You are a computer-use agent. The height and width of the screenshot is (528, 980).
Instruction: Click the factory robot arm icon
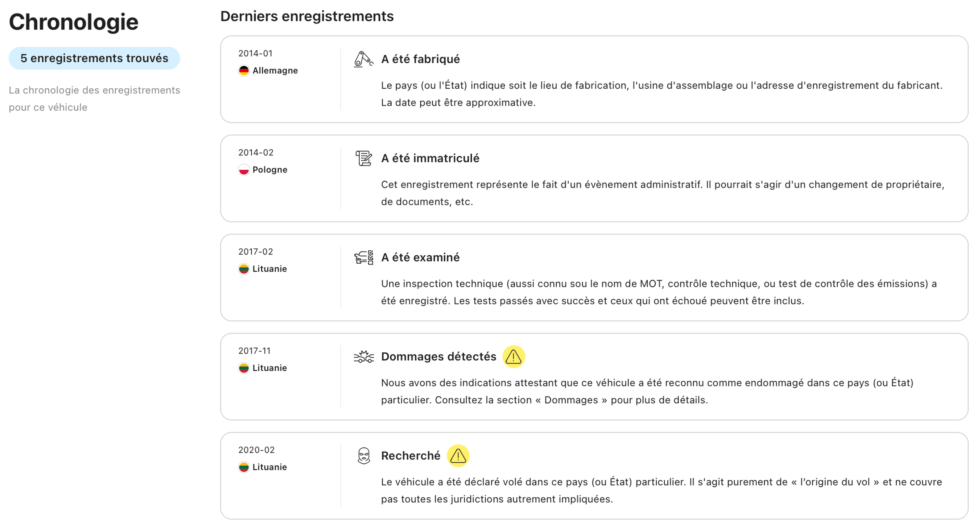click(x=363, y=59)
